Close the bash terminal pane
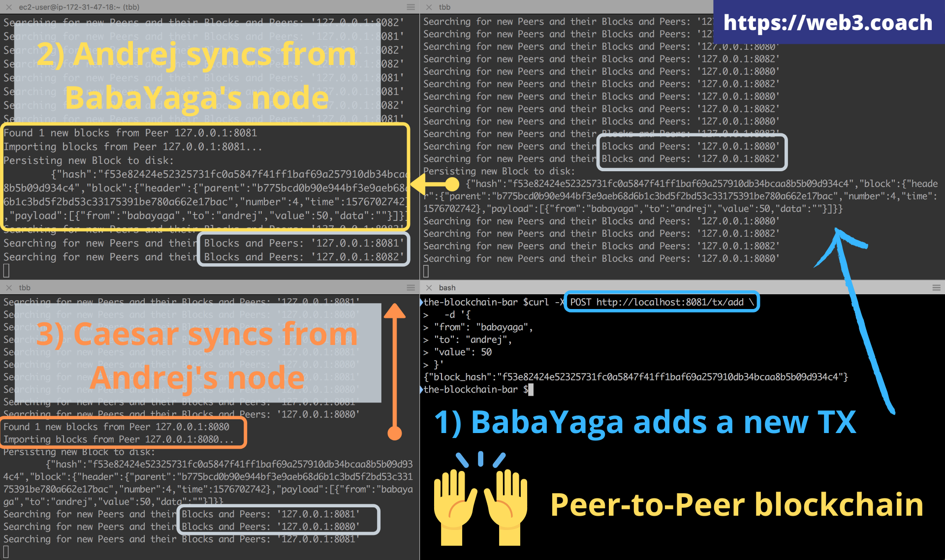This screenshot has width=945, height=560. coord(429,287)
